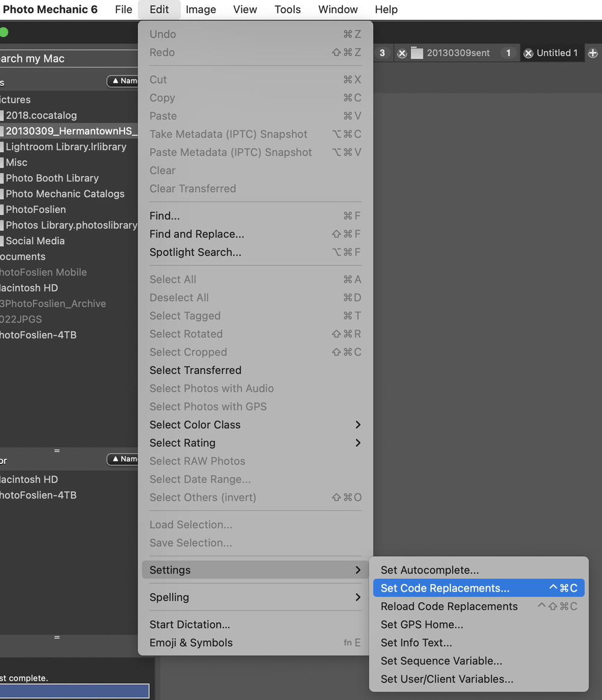Select Photos Library.photoslibrary
The height and width of the screenshot is (700, 602).
pos(69,225)
